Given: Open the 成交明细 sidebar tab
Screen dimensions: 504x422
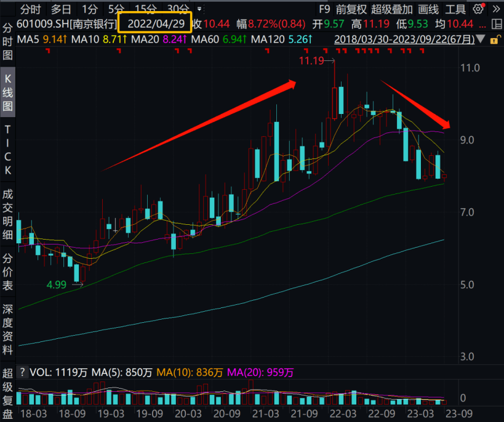Looking at the screenshot, I should 8,216.
